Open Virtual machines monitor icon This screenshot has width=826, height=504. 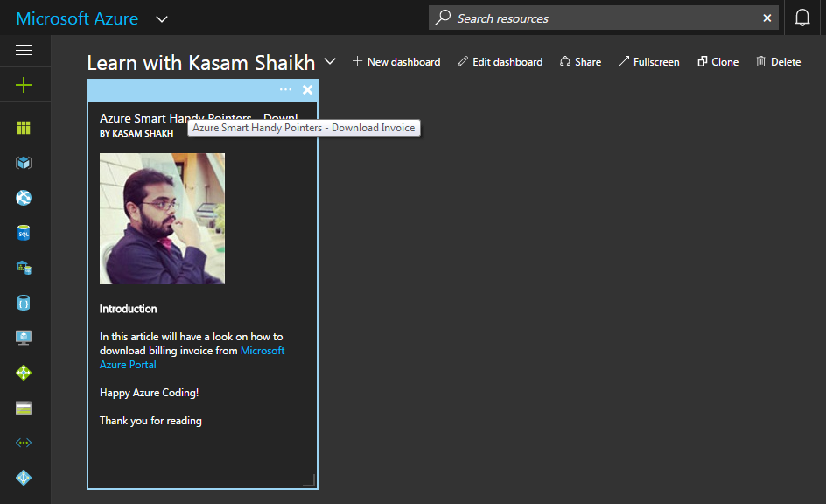tap(24, 338)
